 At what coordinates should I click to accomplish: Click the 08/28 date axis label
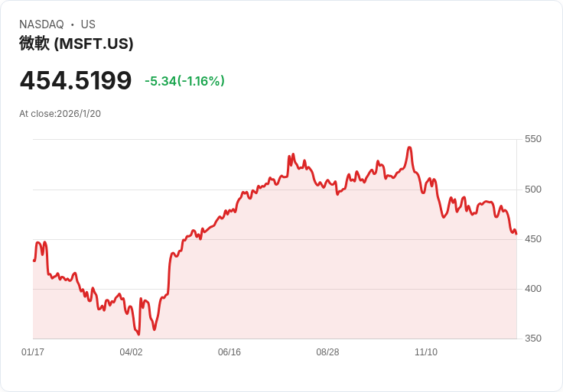[x=327, y=352]
